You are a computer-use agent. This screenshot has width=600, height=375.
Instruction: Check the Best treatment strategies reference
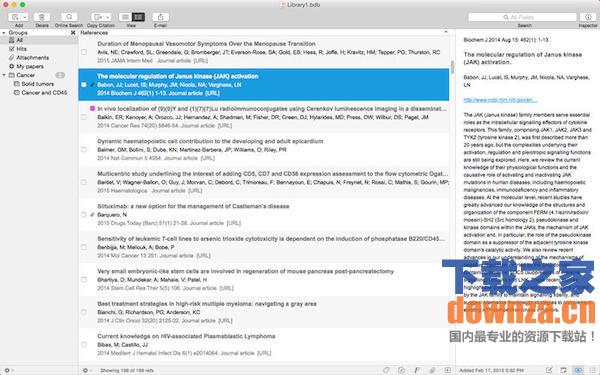[x=84, y=312]
